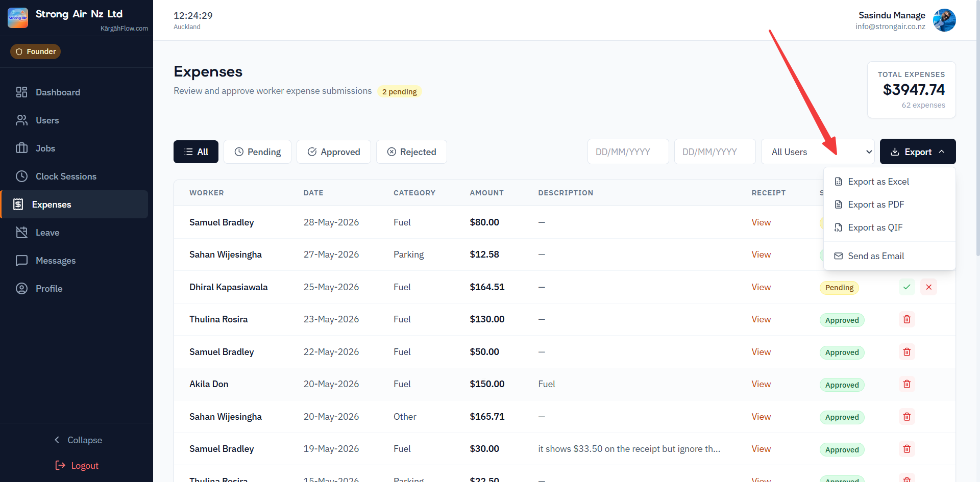Select the Expenses sidebar item
This screenshot has height=482, width=980.
[75, 205]
